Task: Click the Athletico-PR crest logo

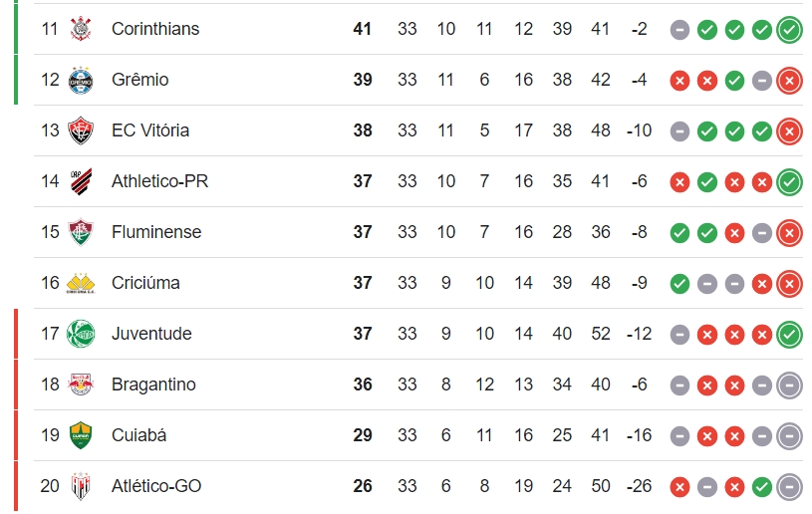Action: click(x=81, y=181)
